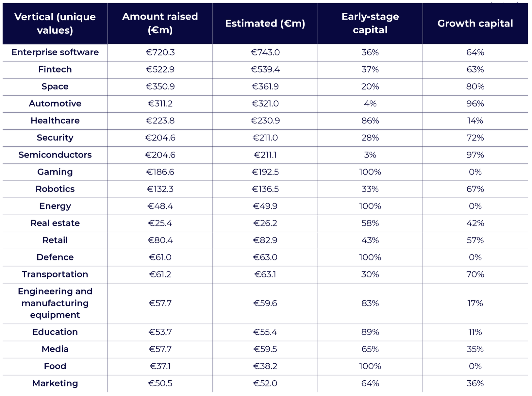Select the "Amount raised (€m)" header cell

[x=160, y=24]
